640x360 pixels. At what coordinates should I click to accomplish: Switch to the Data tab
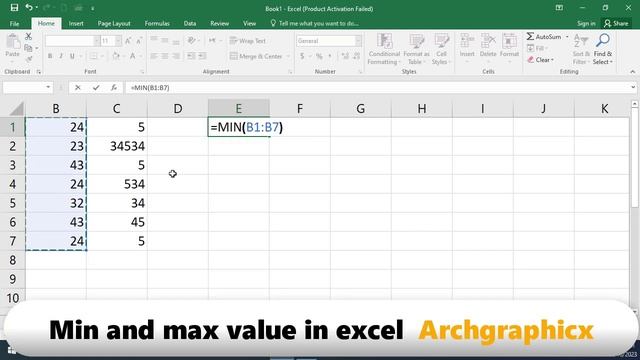click(x=190, y=23)
